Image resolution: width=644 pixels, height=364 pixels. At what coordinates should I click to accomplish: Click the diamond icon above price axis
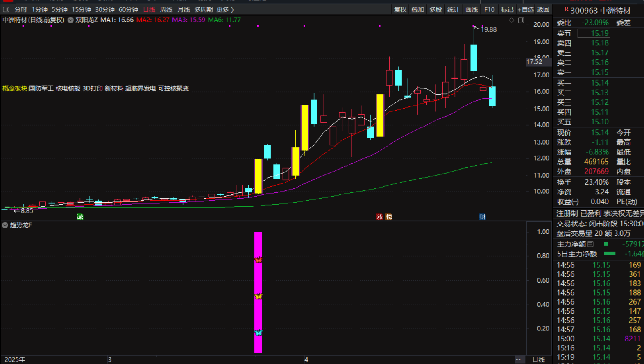512,20
